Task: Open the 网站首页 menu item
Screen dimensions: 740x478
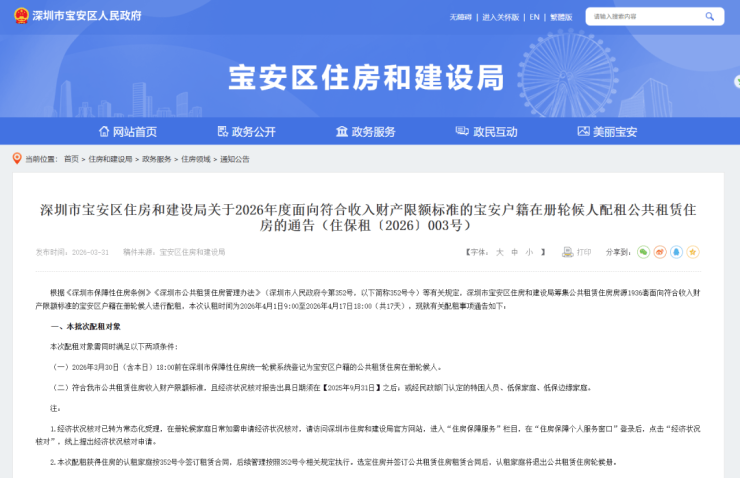Action: pos(135,132)
